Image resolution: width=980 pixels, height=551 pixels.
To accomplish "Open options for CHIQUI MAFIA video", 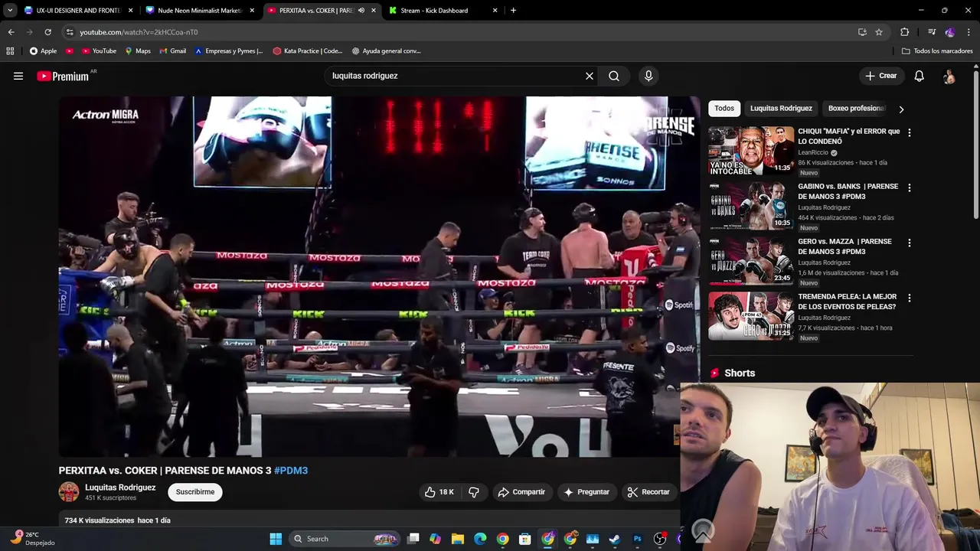I will (910, 132).
